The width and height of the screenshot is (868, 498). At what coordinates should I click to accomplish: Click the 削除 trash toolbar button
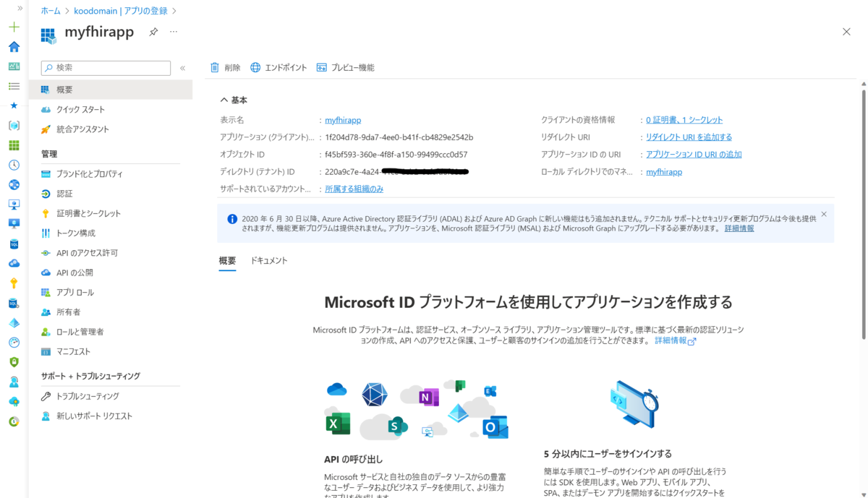tap(225, 68)
